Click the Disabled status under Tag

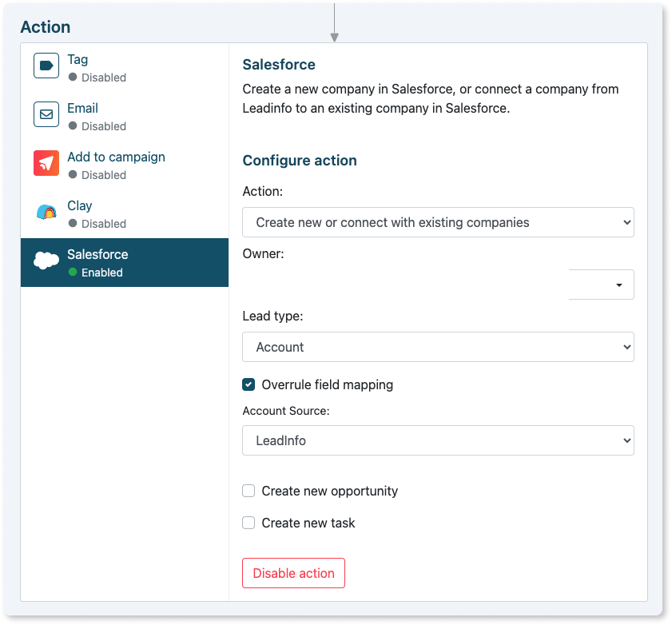click(97, 78)
